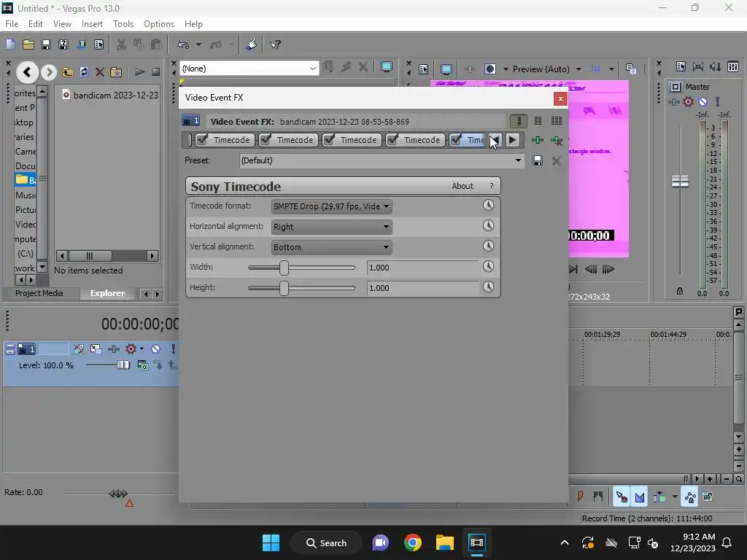Open the Horizontal alignment dropdown
Image resolution: width=747 pixels, height=560 pixels.
(331, 227)
